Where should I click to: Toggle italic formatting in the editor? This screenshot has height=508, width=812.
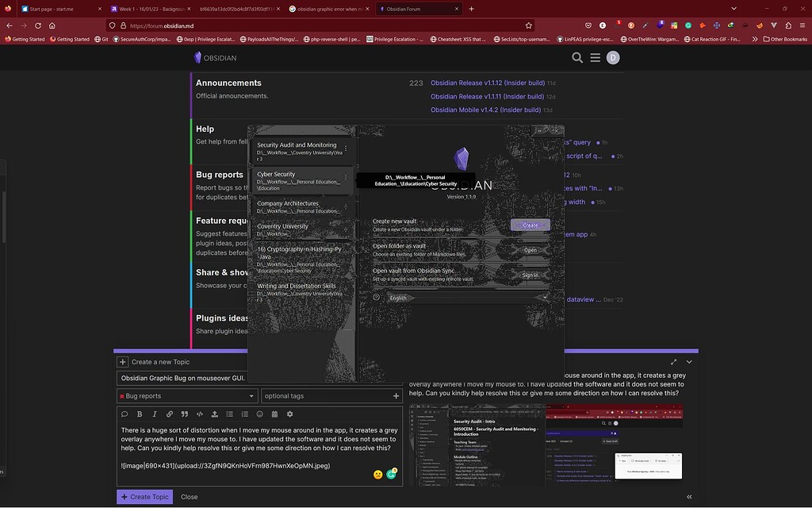[155, 414]
